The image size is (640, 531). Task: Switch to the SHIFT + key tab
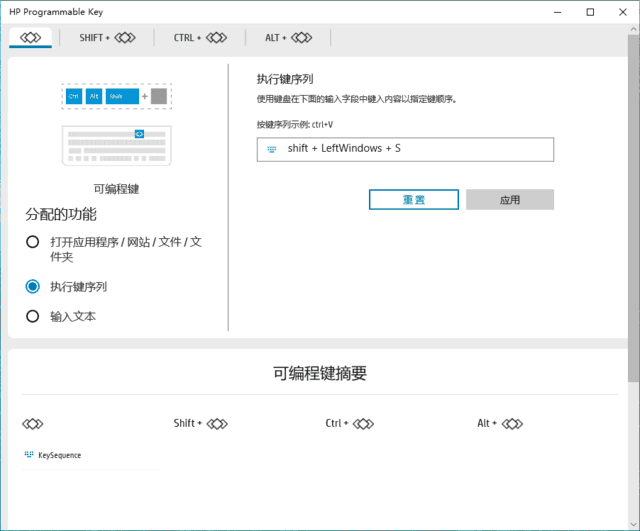[107, 38]
